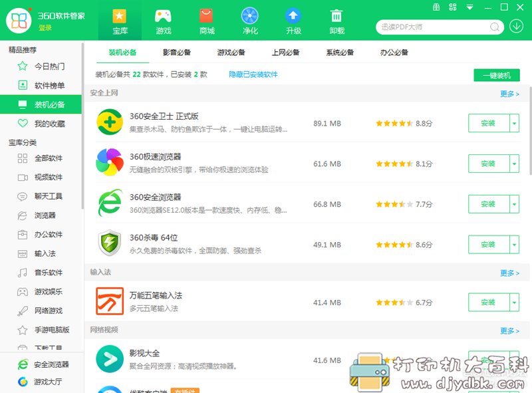Open 办公软件 category

(x=41, y=234)
